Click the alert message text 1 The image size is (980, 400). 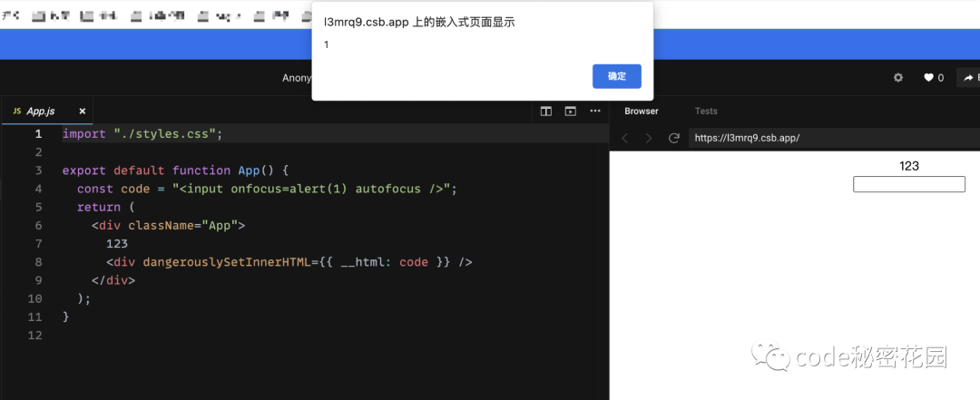pyautogui.click(x=327, y=45)
